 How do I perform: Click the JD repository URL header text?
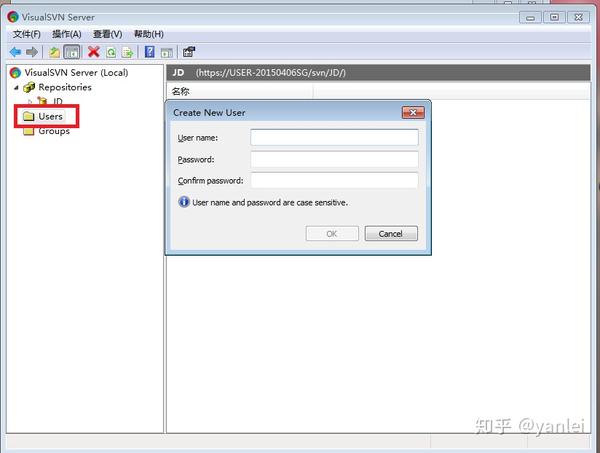[x=271, y=73]
